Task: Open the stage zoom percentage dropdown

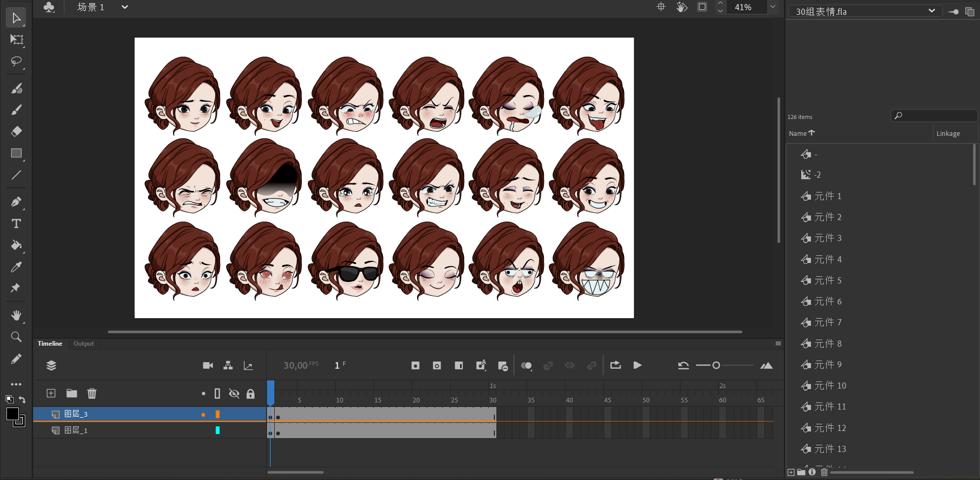Action: (x=773, y=7)
